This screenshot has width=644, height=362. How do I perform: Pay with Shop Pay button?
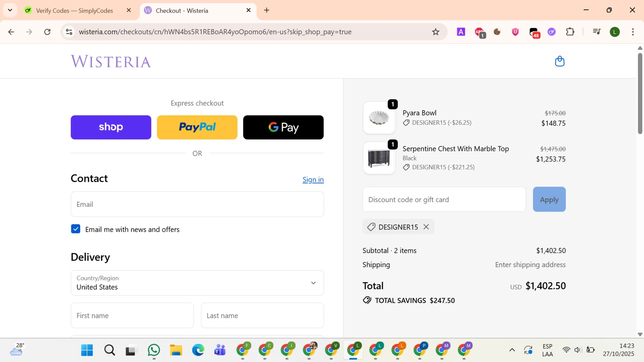click(x=111, y=127)
